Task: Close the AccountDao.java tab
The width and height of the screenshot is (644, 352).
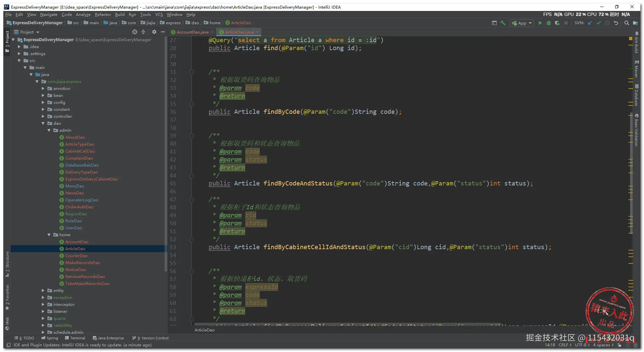Action: 212,32
